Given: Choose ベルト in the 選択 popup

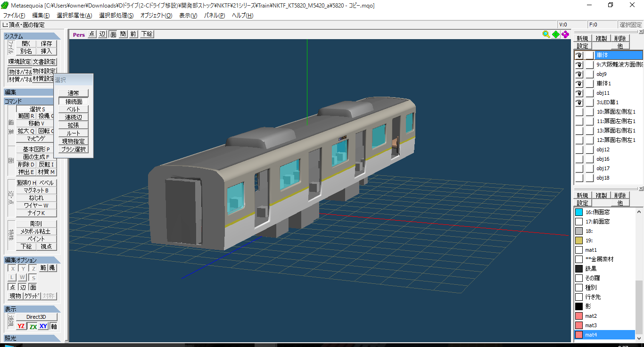Looking at the screenshot, I should click(x=73, y=109).
